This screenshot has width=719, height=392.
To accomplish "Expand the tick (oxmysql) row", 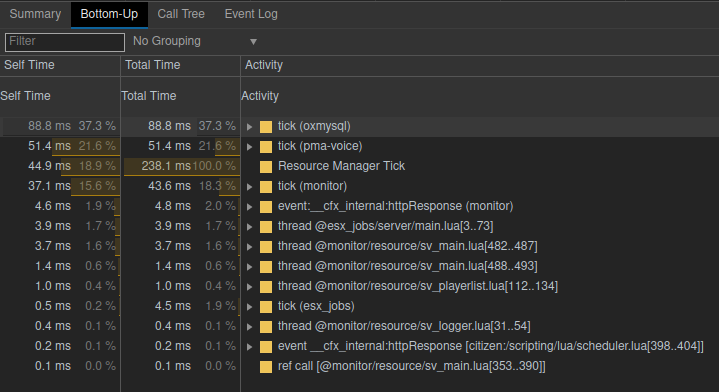I will coord(249,127).
